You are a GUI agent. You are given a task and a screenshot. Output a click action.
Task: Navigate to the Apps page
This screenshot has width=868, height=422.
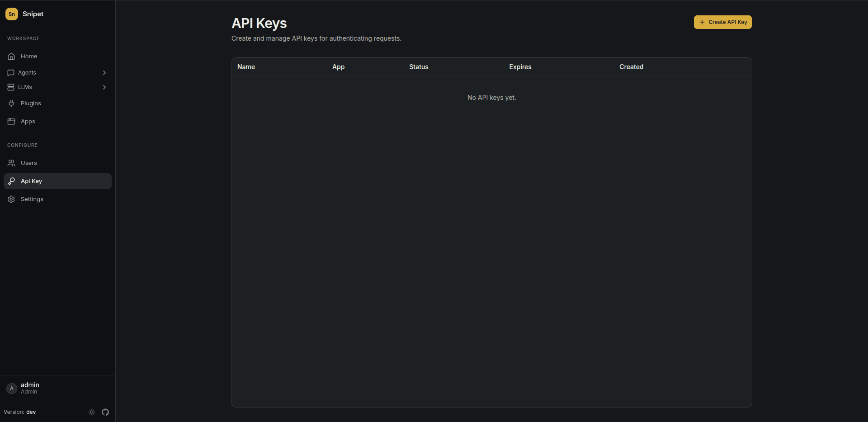click(57, 122)
